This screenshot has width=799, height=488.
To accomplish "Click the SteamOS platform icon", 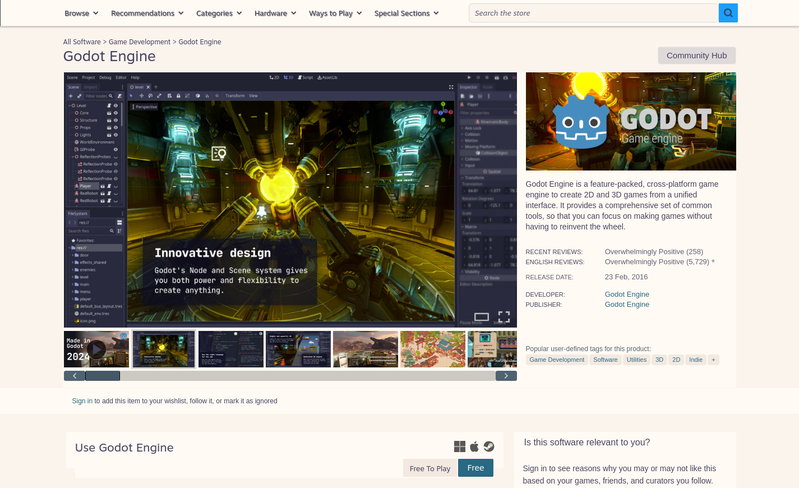I will (x=488, y=447).
